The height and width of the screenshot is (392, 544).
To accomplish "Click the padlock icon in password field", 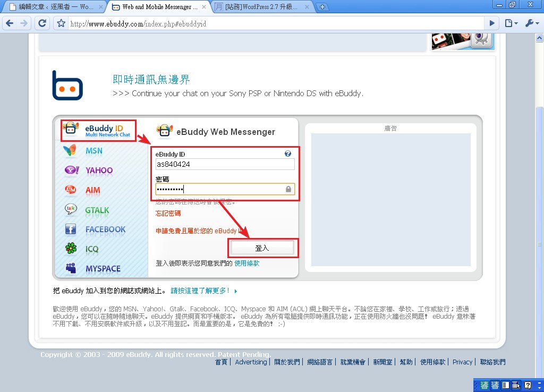I will [x=288, y=189].
